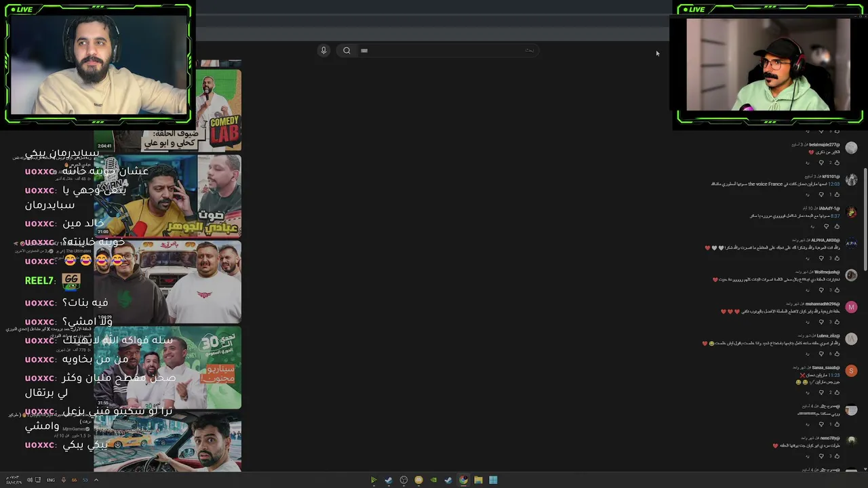
Task: Like the comment by muhannadhh296
Action: tap(837, 322)
